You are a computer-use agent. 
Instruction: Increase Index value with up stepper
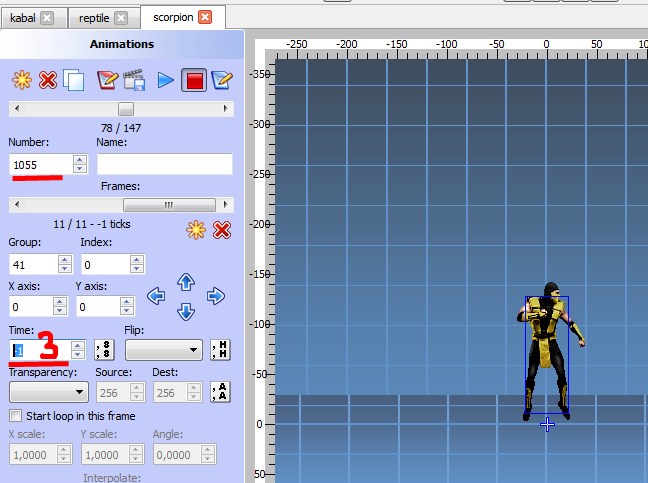tap(136, 259)
